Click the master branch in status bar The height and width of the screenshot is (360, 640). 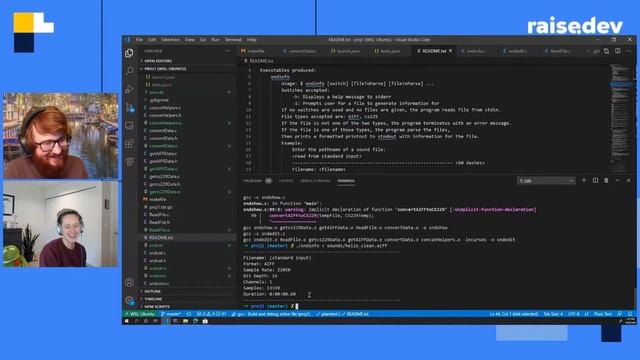[x=171, y=314]
